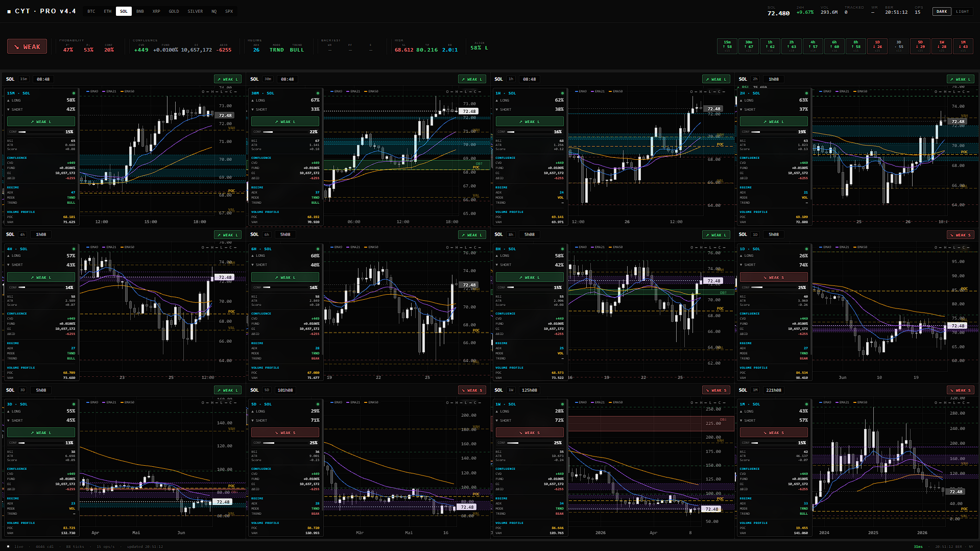This screenshot has width=980, height=551.
Task: Select the 15m timeframe signal chip
Action: 727,46
